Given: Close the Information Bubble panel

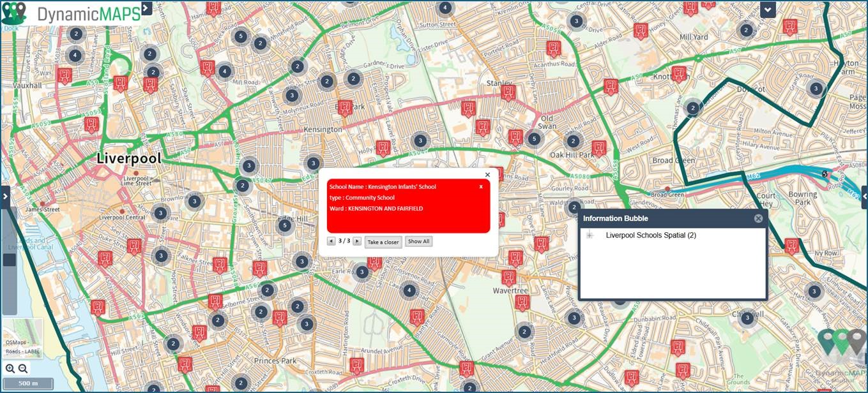Looking at the screenshot, I should [x=758, y=218].
